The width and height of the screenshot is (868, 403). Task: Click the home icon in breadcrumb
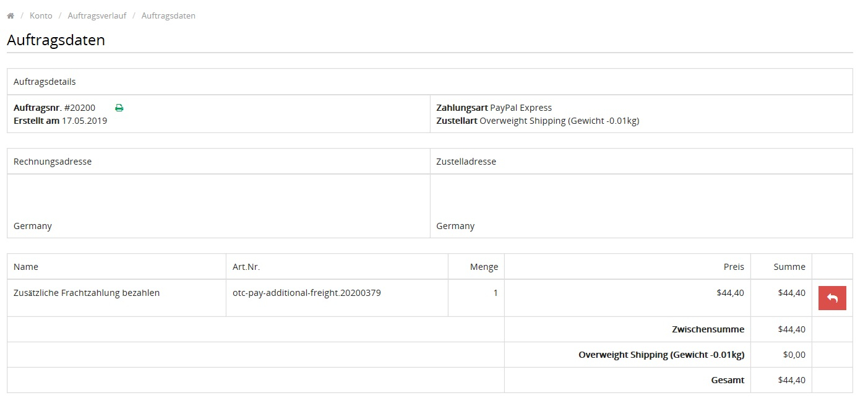pos(11,16)
